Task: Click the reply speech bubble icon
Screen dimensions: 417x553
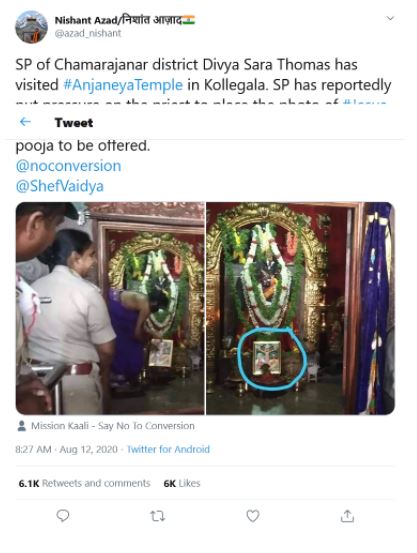Action: coord(63,516)
